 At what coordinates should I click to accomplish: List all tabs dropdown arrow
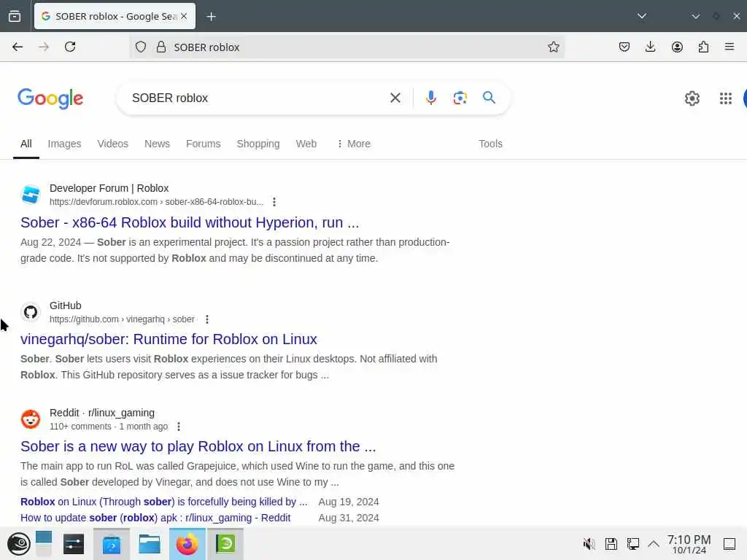(642, 16)
